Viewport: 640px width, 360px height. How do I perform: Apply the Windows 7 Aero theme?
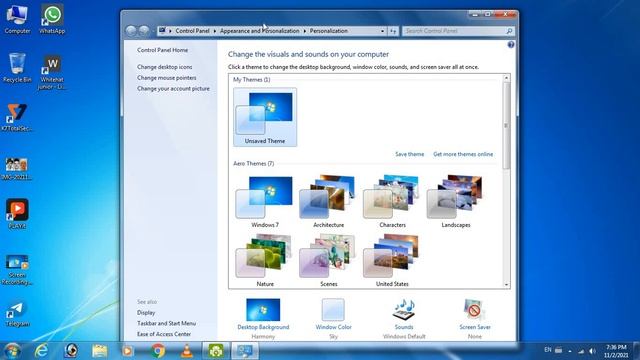(x=265, y=201)
